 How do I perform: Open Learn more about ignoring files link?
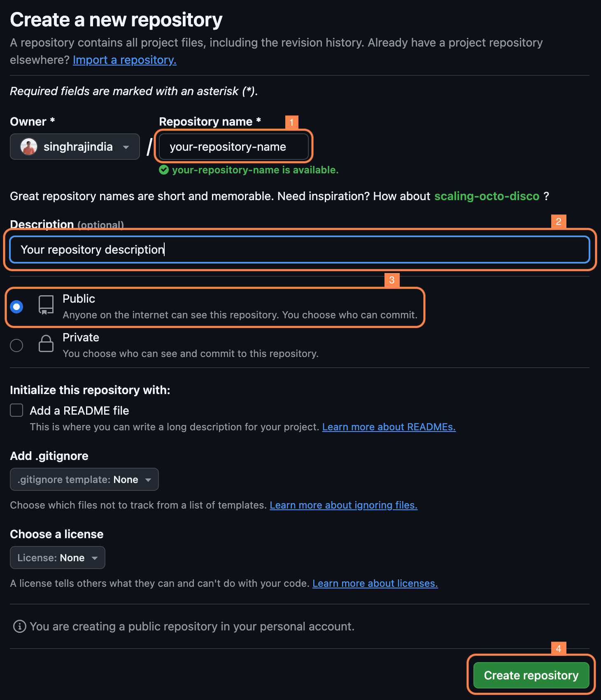coord(343,505)
